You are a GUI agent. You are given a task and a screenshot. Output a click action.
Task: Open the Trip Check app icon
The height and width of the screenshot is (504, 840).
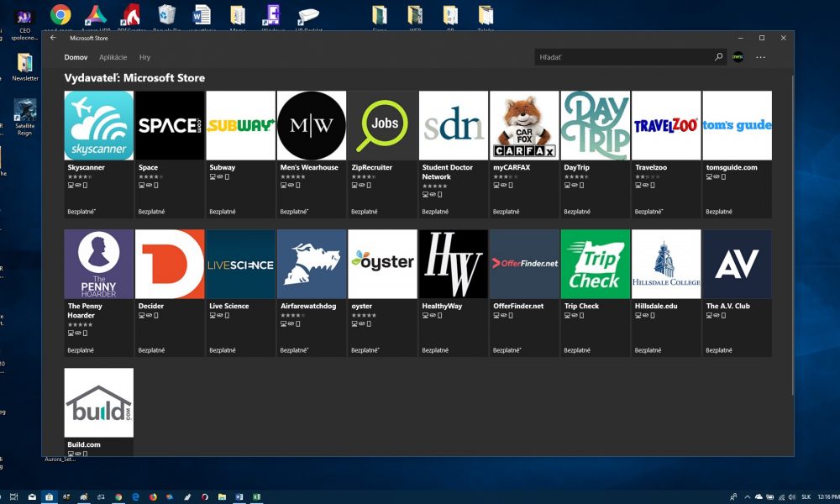[x=596, y=264]
